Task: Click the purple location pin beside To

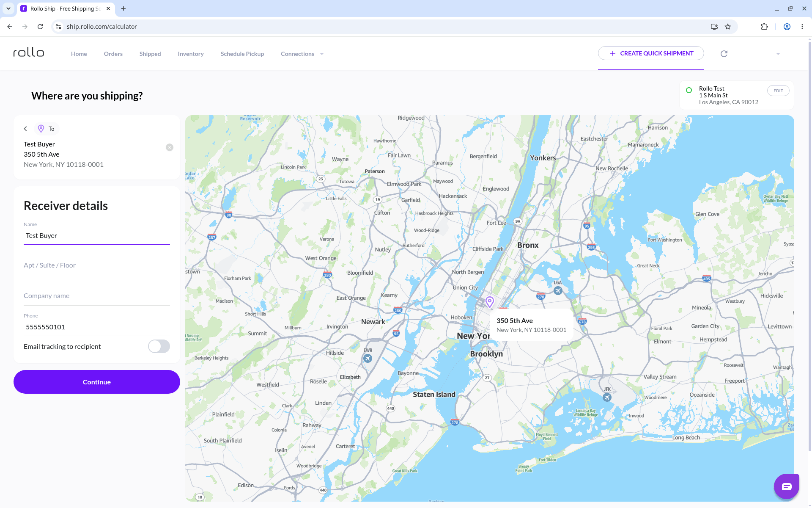Action: pos(41,129)
